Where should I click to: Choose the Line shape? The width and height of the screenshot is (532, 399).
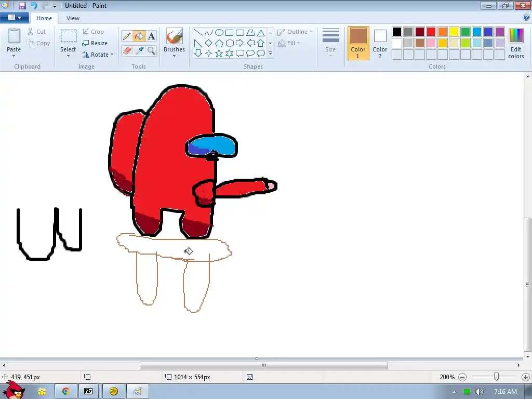198,33
